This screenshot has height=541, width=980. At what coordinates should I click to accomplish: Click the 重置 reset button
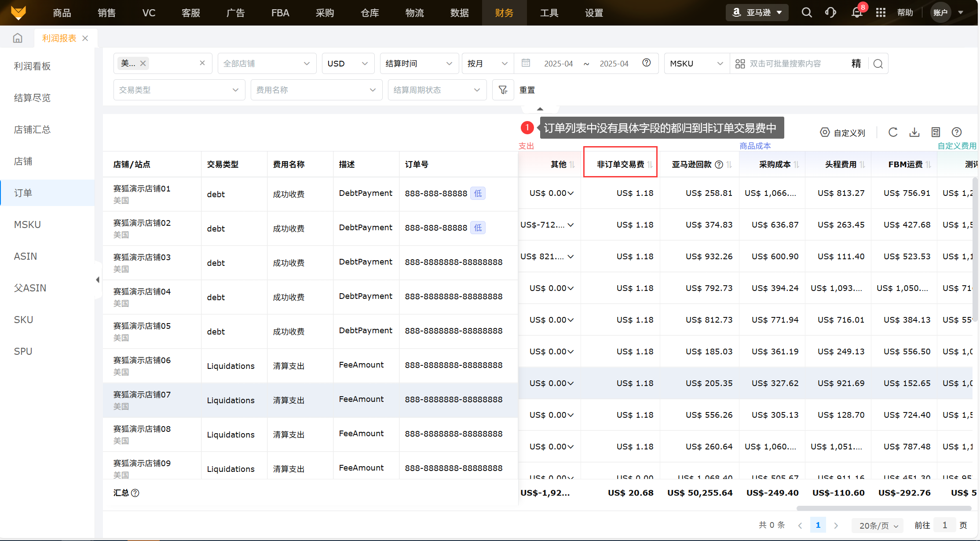point(527,89)
